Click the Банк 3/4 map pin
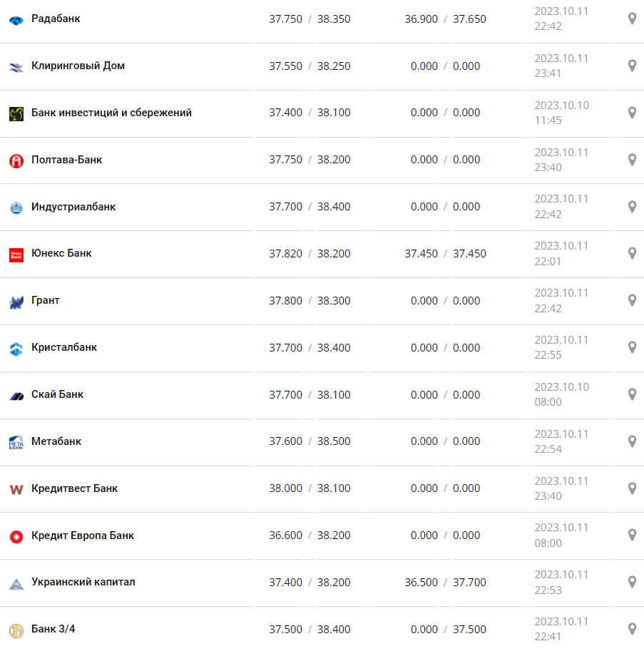The height and width of the screenshot is (651, 644). click(x=631, y=629)
